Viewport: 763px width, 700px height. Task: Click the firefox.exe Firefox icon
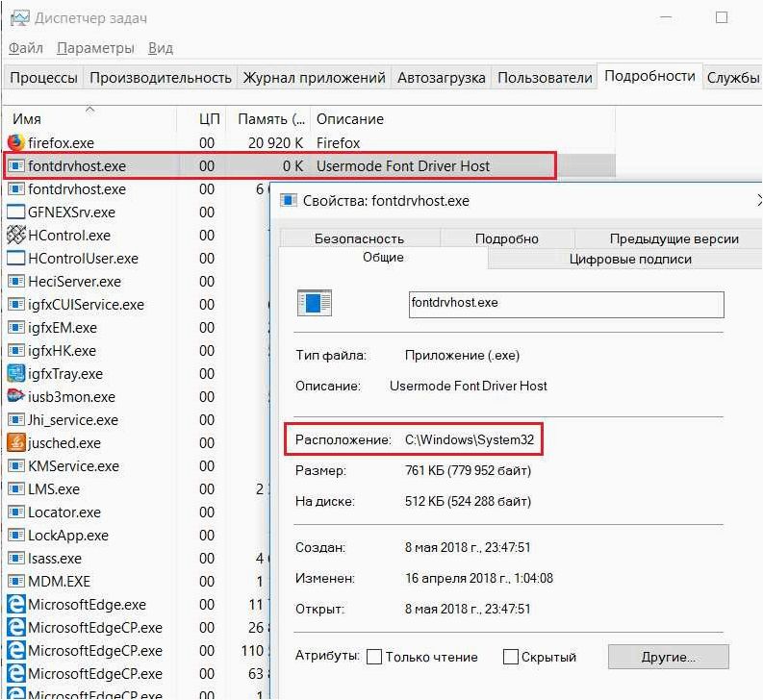pyautogui.click(x=15, y=142)
